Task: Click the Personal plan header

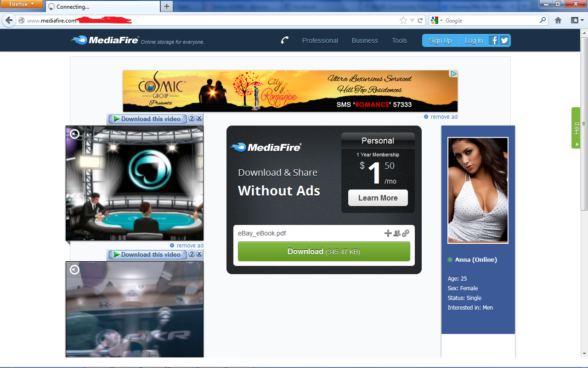Action: 378,141
